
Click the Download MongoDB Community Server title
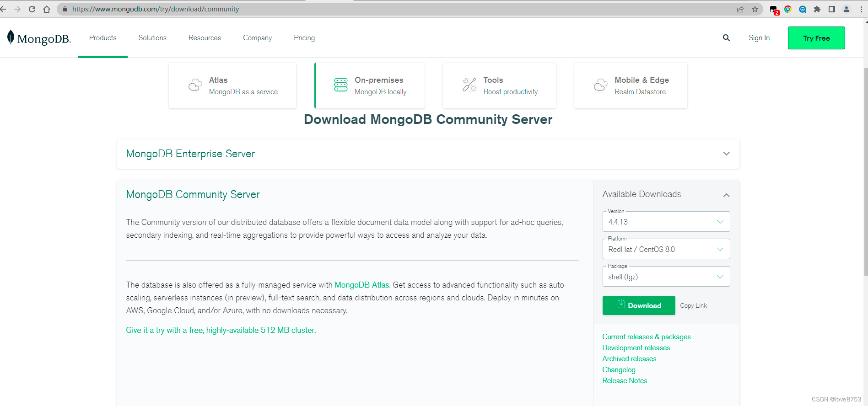coord(428,119)
